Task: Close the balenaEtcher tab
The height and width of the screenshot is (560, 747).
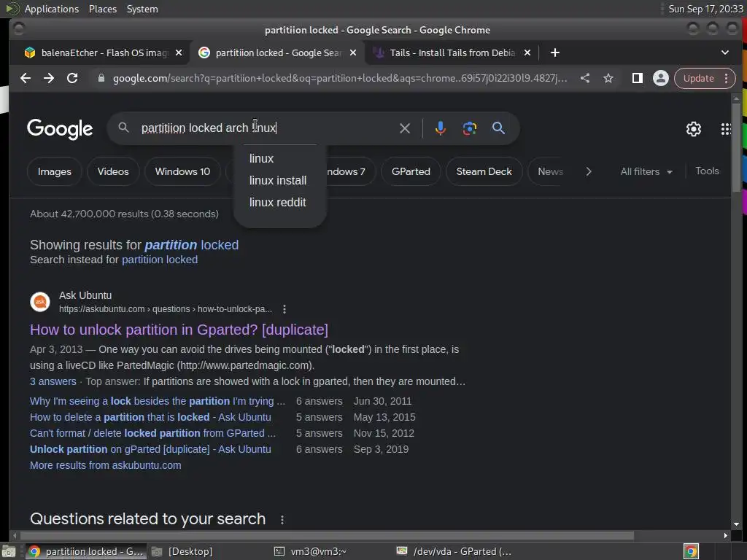Action: click(x=179, y=52)
